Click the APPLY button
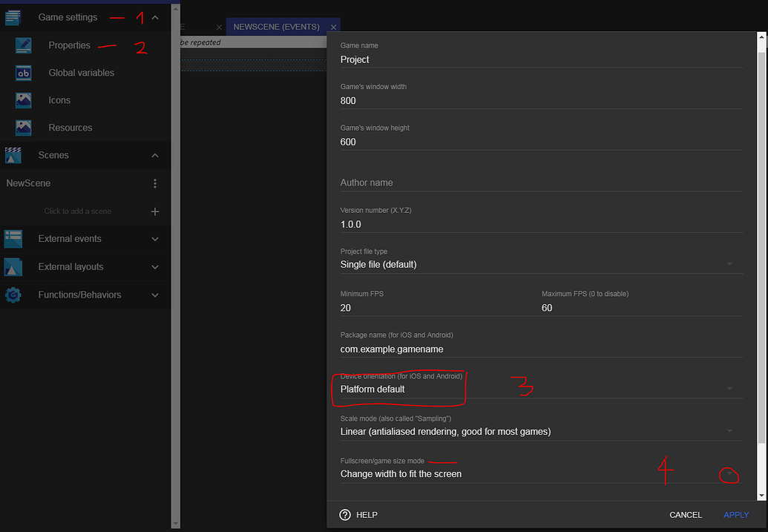This screenshot has width=768, height=532. click(x=735, y=514)
